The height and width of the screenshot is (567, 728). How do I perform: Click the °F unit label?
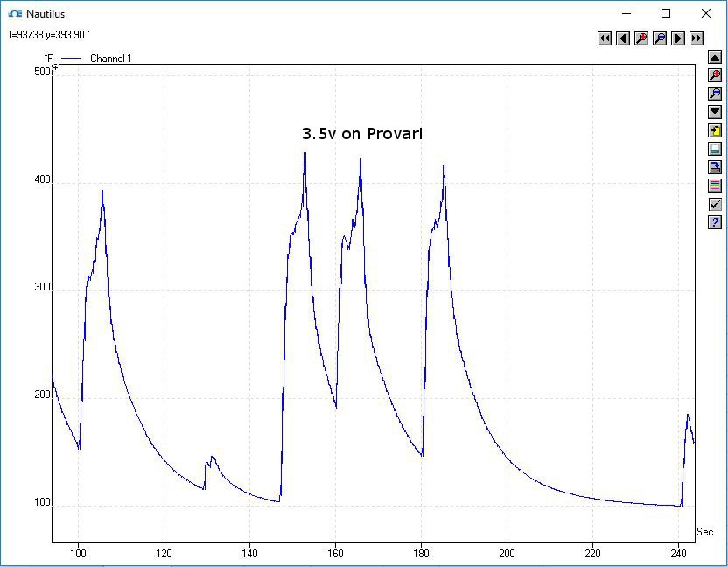[49, 59]
